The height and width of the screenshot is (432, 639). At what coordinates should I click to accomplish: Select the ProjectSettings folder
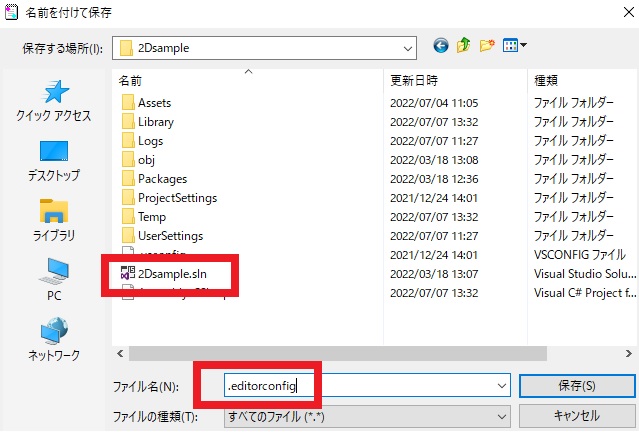(177, 198)
